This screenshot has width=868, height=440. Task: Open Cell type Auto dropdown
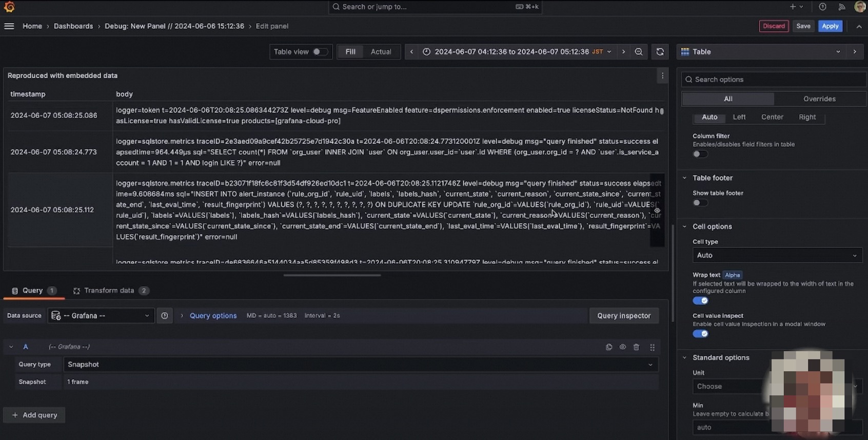777,255
